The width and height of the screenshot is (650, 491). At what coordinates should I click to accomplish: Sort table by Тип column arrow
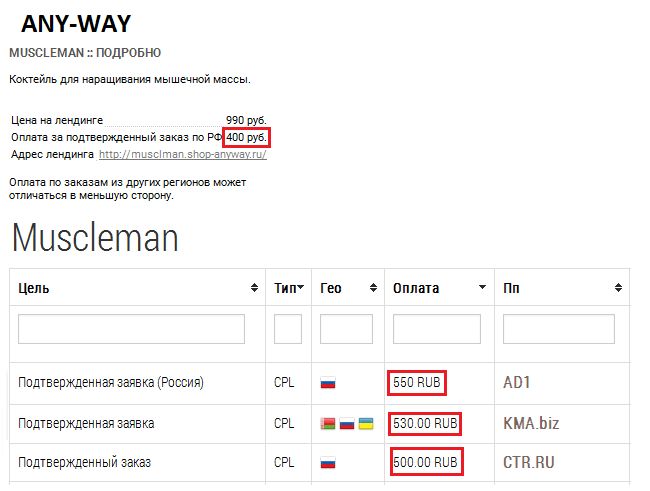click(x=301, y=287)
